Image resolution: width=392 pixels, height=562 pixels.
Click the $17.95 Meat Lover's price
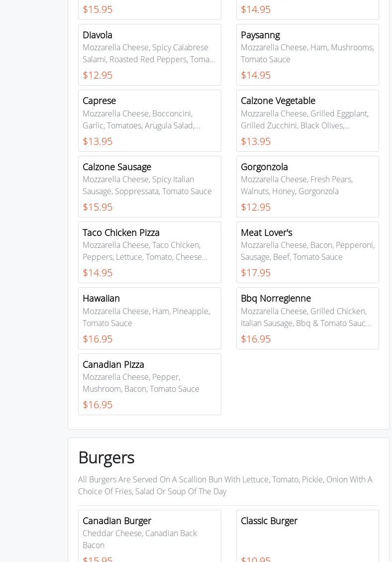[x=256, y=273]
